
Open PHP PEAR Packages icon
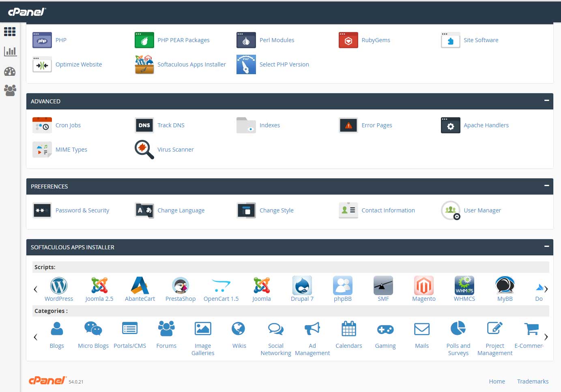pos(144,40)
